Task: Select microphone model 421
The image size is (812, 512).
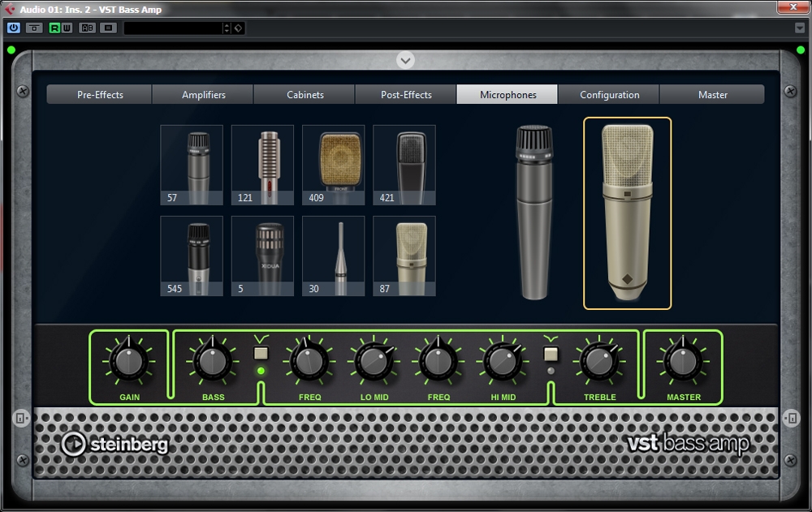Action: [x=404, y=166]
